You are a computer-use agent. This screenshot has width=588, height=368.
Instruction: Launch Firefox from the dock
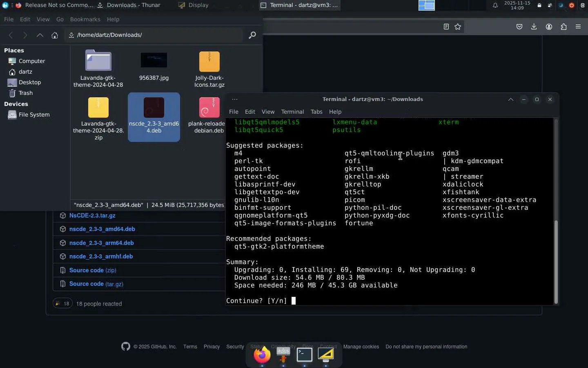pyautogui.click(x=262, y=355)
